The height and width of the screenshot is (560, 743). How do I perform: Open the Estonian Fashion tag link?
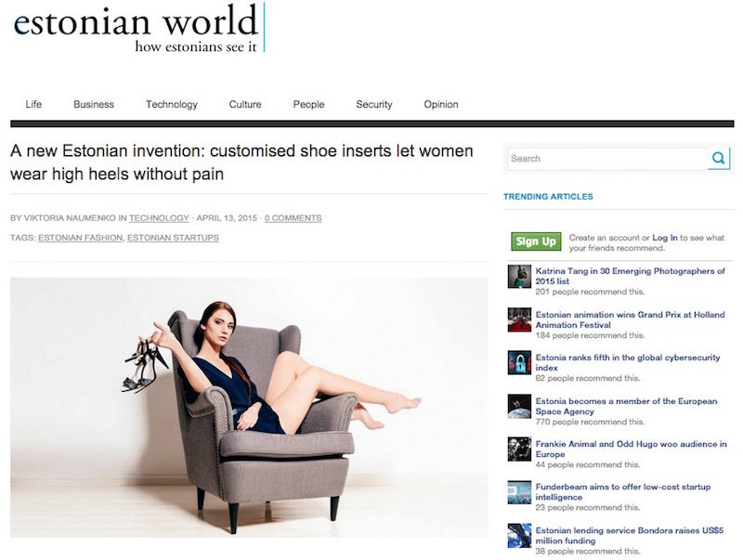pyautogui.click(x=80, y=238)
